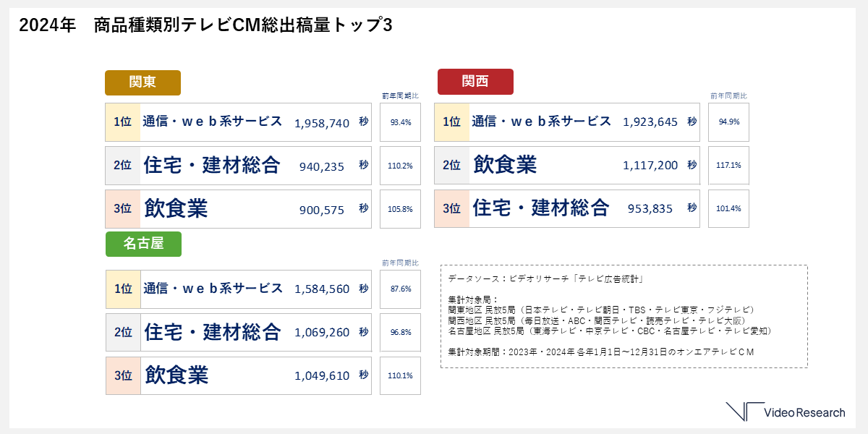Select the green 名古屋 region label
868x434 pixels.
coord(143,244)
